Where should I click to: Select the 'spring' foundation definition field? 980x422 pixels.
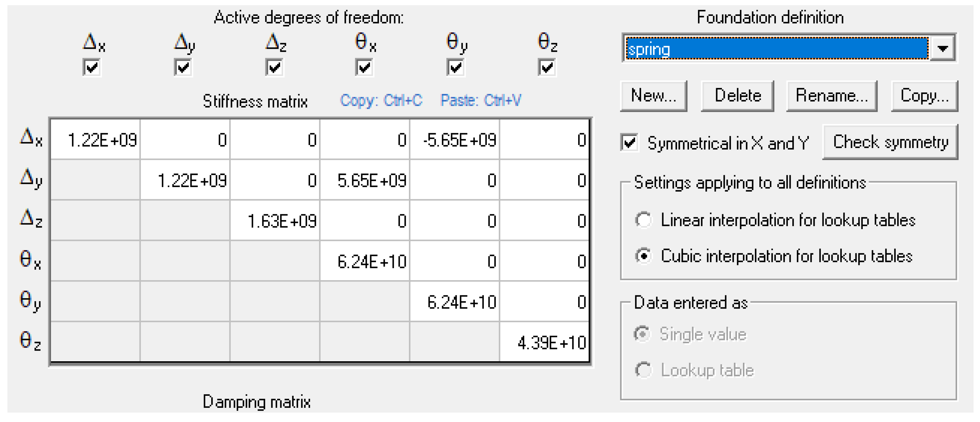[x=776, y=48]
